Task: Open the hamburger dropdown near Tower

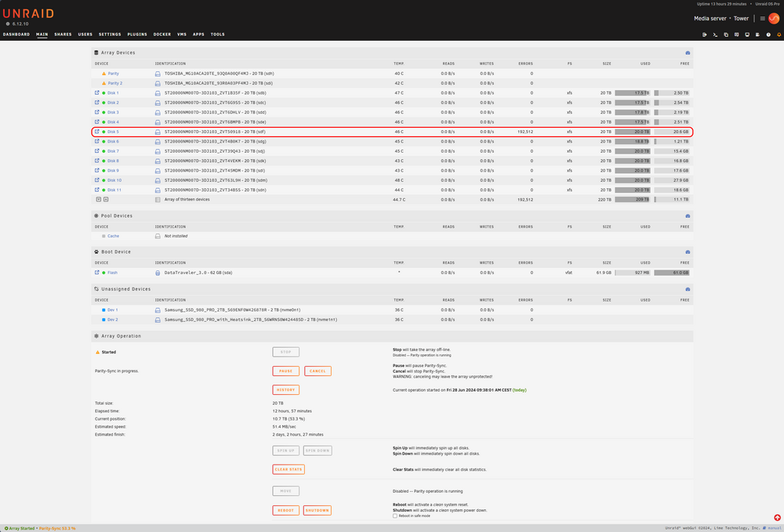Action: 763,19
